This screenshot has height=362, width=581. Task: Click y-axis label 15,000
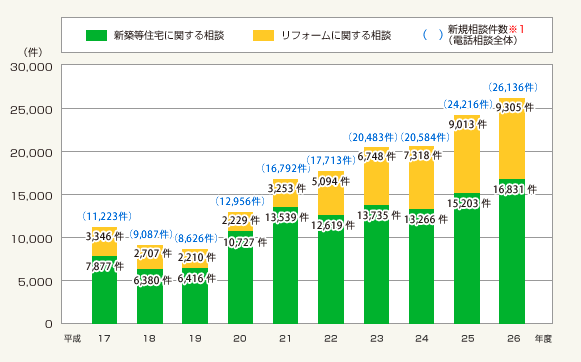coord(31,196)
